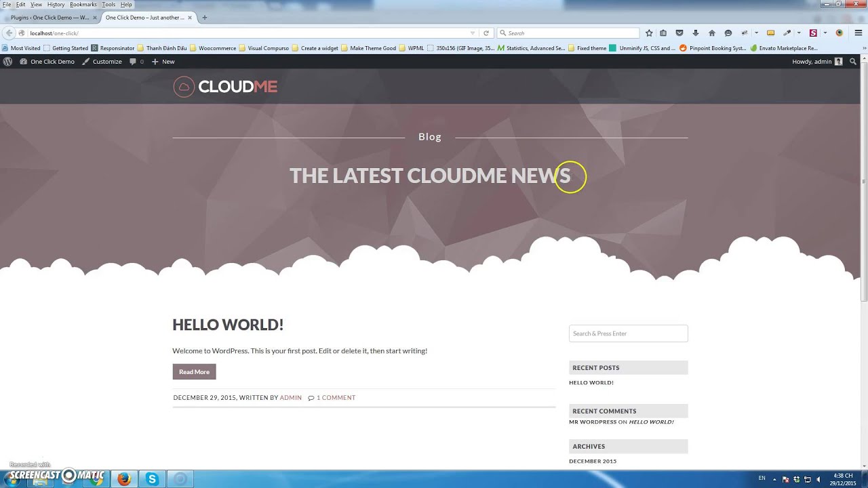Open the WPML bookmark folder

(x=412, y=48)
